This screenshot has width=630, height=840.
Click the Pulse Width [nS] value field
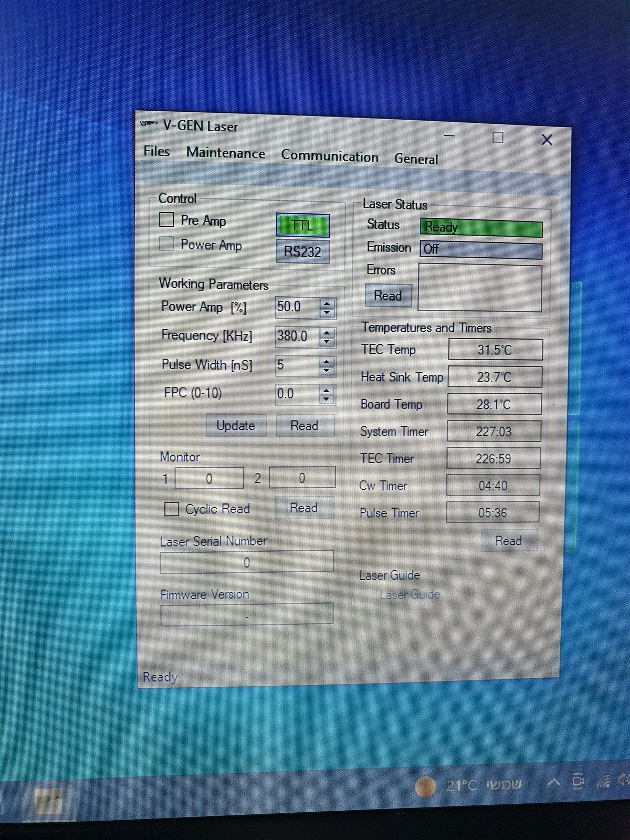297,365
